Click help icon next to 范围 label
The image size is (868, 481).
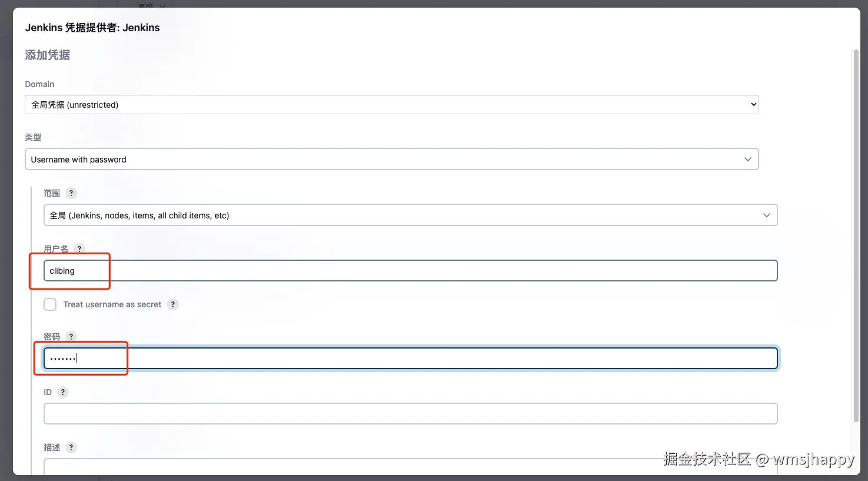coord(71,193)
